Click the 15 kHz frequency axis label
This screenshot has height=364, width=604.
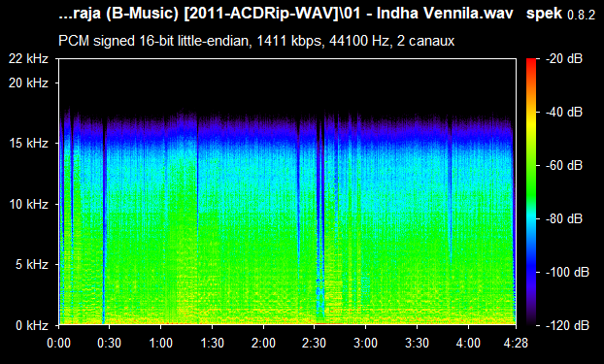[28, 144]
